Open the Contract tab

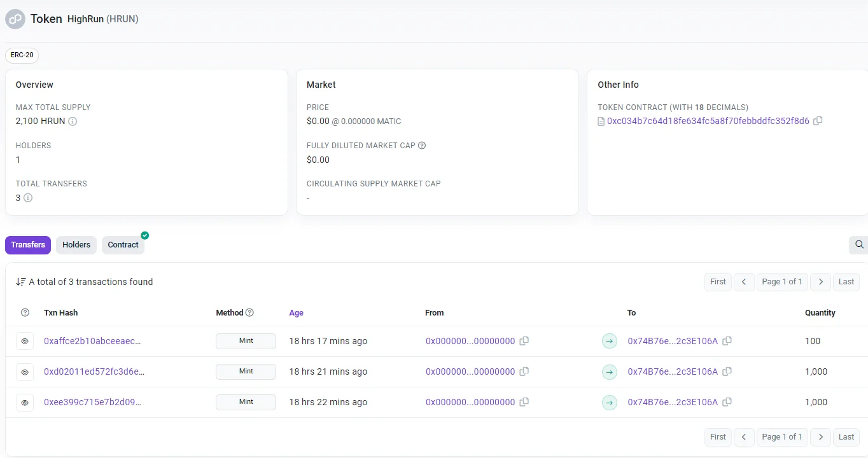pyautogui.click(x=123, y=245)
